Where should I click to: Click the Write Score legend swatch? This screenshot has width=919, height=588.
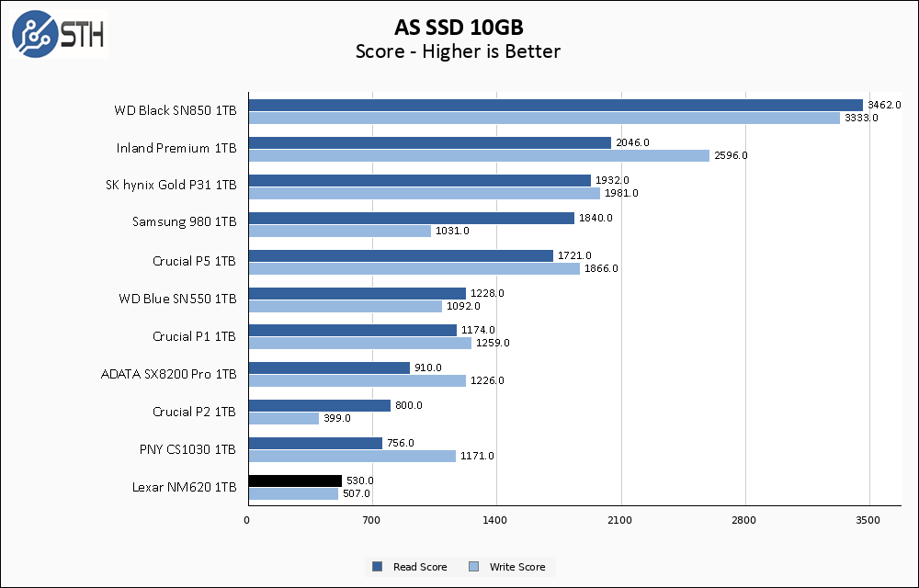(x=473, y=566)
